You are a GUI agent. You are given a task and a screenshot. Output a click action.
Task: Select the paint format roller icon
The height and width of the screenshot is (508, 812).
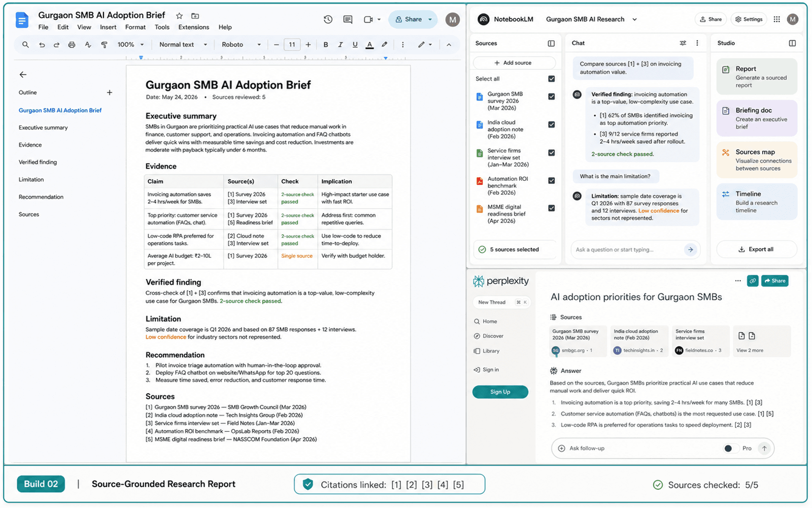pos(104,45)
